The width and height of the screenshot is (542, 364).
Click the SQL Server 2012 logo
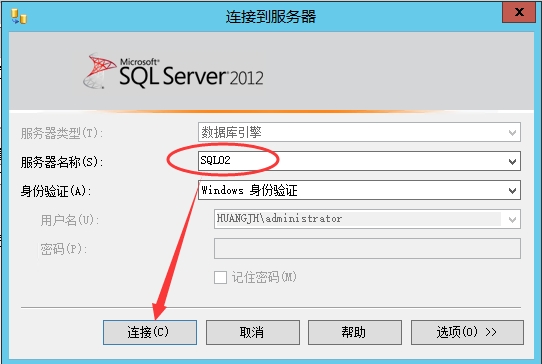point(173,71)
